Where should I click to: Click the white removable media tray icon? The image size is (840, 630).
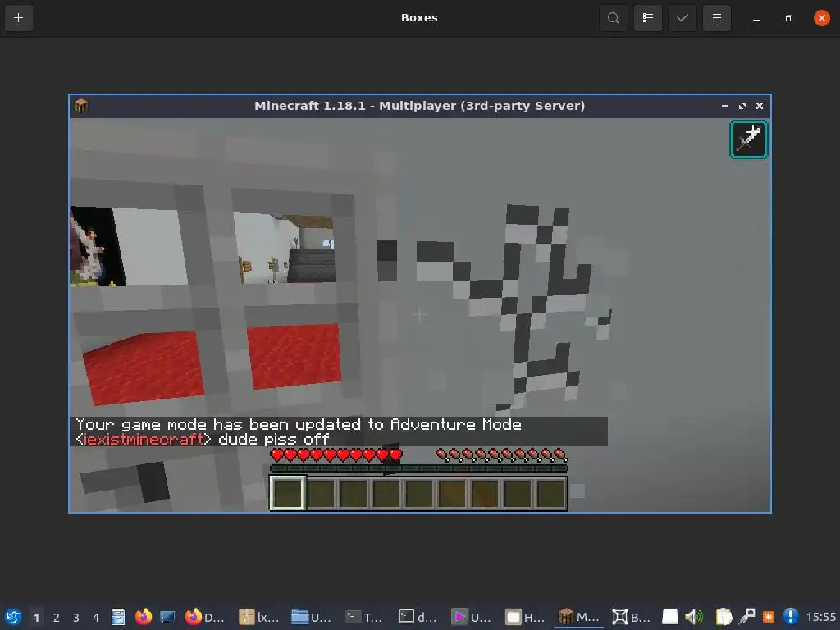(x=669, y=617)
